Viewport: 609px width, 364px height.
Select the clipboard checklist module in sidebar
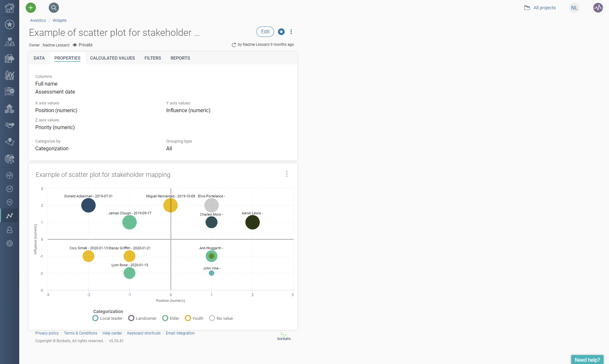[x=10, y=92]
